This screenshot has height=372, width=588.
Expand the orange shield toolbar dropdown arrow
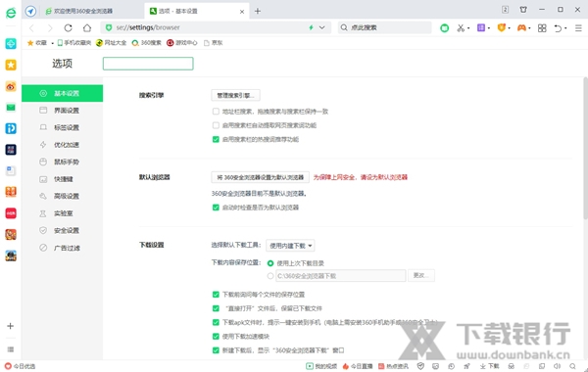(x=509, y=28)
